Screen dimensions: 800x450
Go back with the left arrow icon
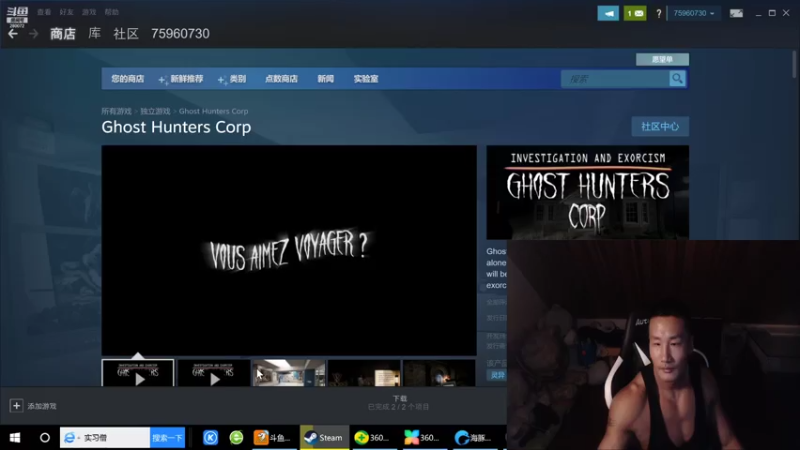coord(13,34)
